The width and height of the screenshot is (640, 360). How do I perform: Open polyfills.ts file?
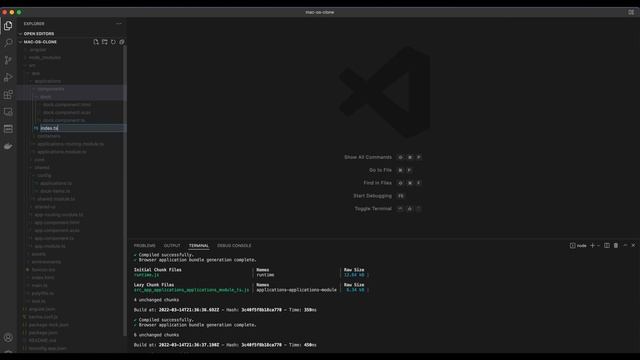click(x=42, y=293)
